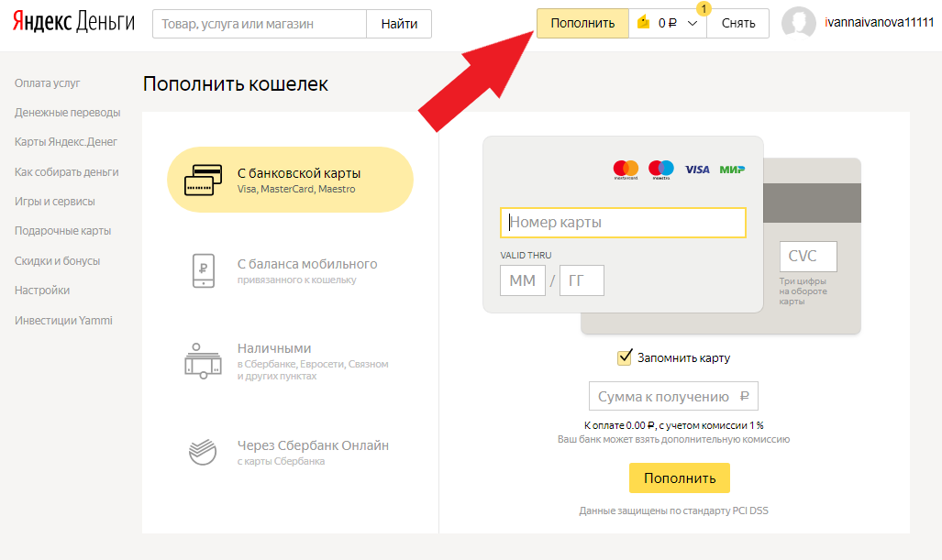Go to Настройки in the sidebar
The width and height of the screenshot is (942, 560).
click(x=42, y=291)
